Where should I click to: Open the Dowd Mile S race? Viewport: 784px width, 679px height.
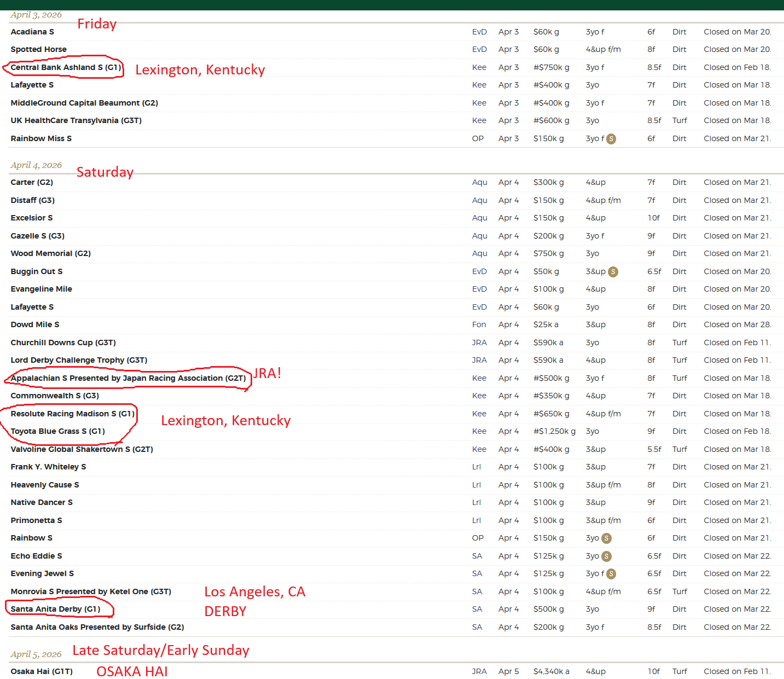[x=35, y=324]
